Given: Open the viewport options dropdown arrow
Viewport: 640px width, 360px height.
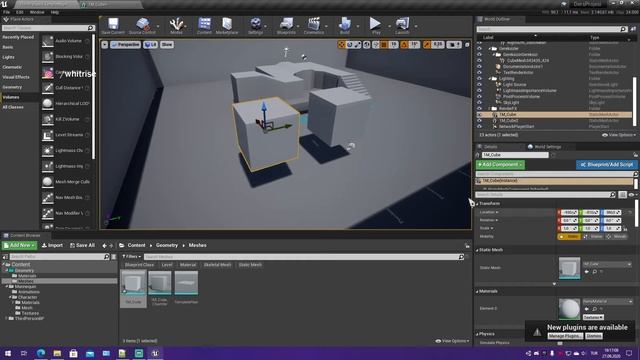Looking at the screenshot, I should pyautogui.click(x=104, y=44).
